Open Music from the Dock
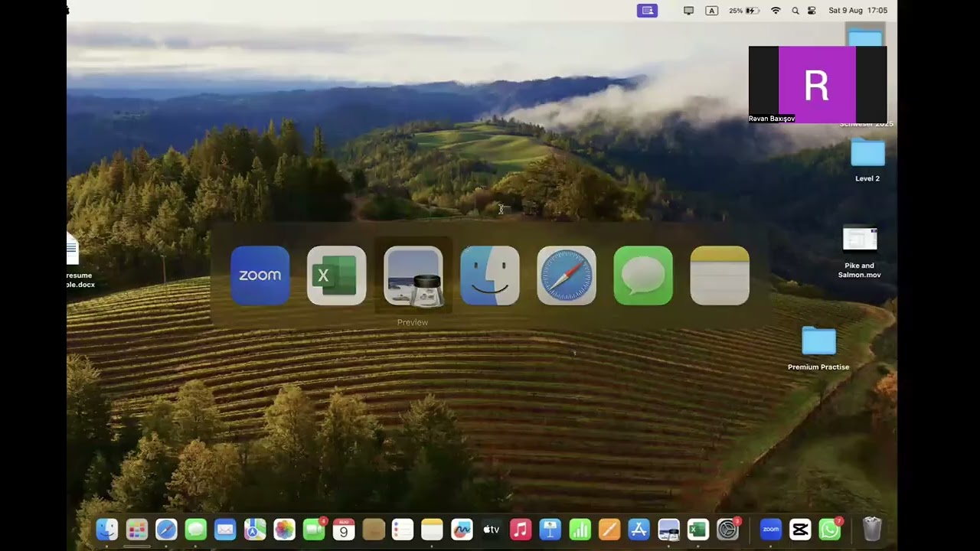980x551 pixels. [x=521, y=529]
